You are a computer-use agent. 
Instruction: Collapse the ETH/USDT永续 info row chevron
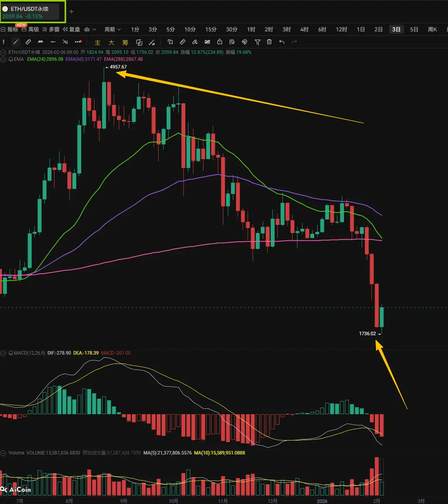(3, 52)
